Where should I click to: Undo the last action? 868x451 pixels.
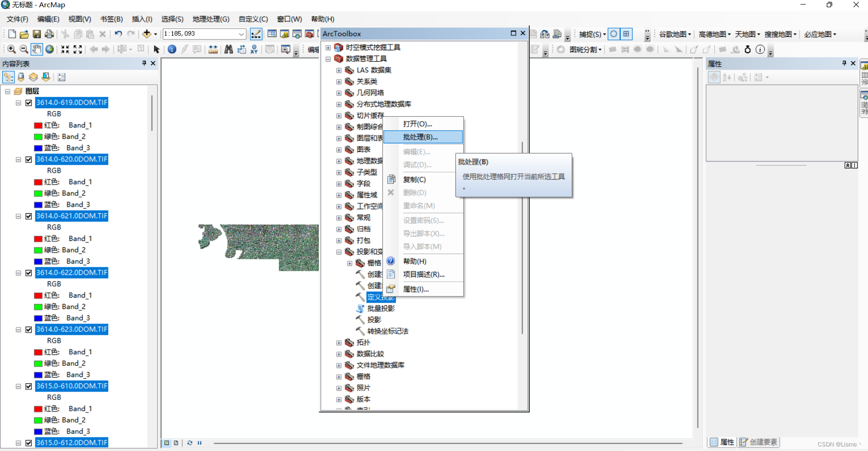[118, 34]
